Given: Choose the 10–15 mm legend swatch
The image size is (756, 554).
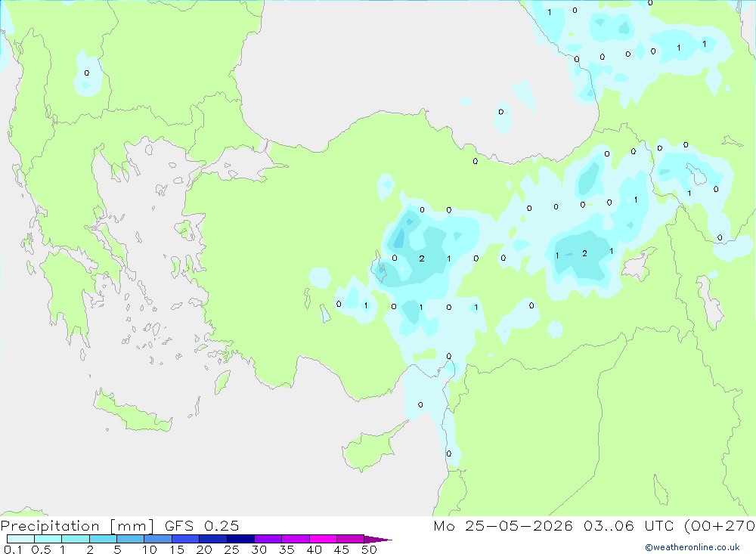Looking at the screenshot, I should (158, 539).
